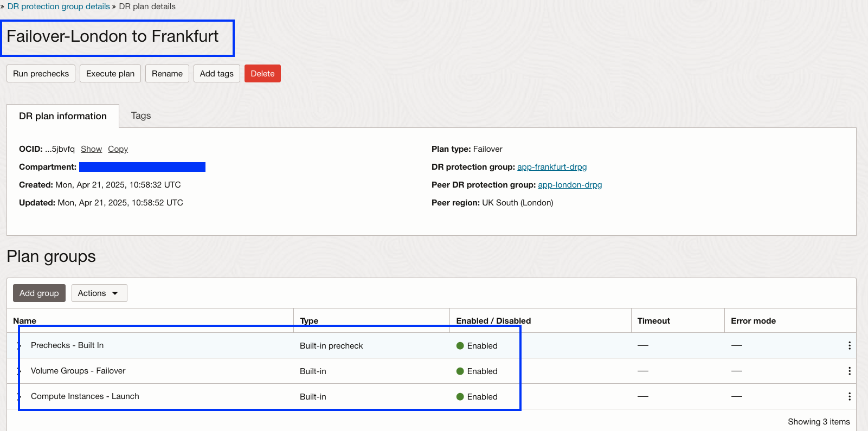The image size is (868, 431).
Task: Expand the Prechecks - Built In row
Action: 18,345
